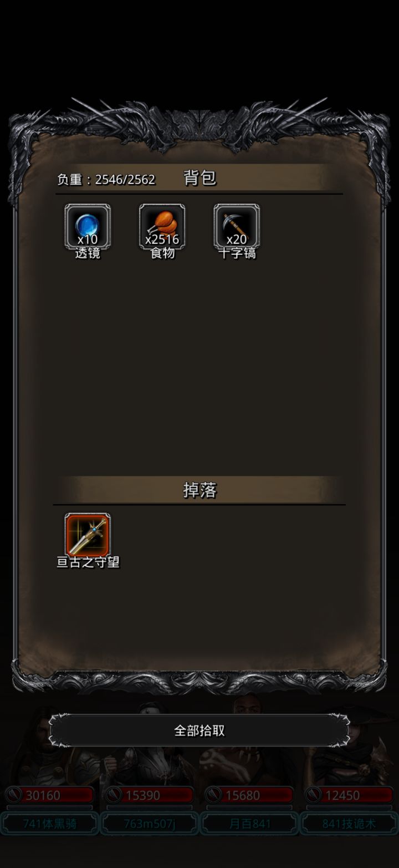Screen dimensions: 399x868
Task: Click the 背包 backpack section header
Action: click(199, 178)
